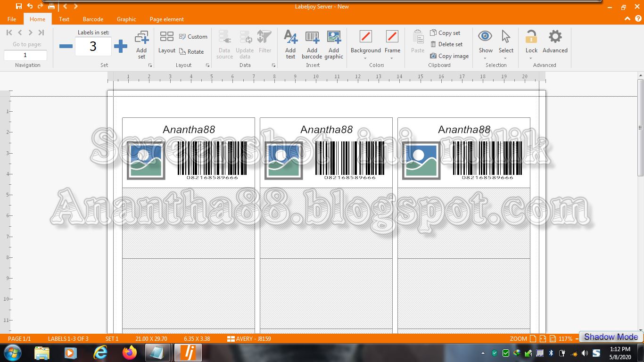Open the Lock dropdown

(531, 45)
